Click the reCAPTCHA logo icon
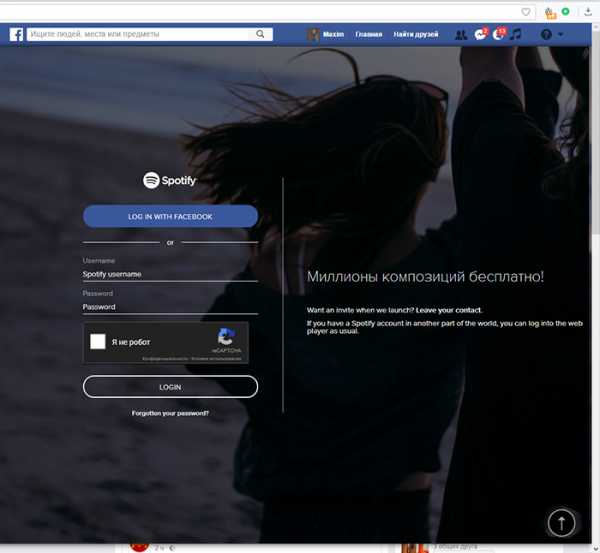This screenshot has width=600, height=553. coord(227,337)
